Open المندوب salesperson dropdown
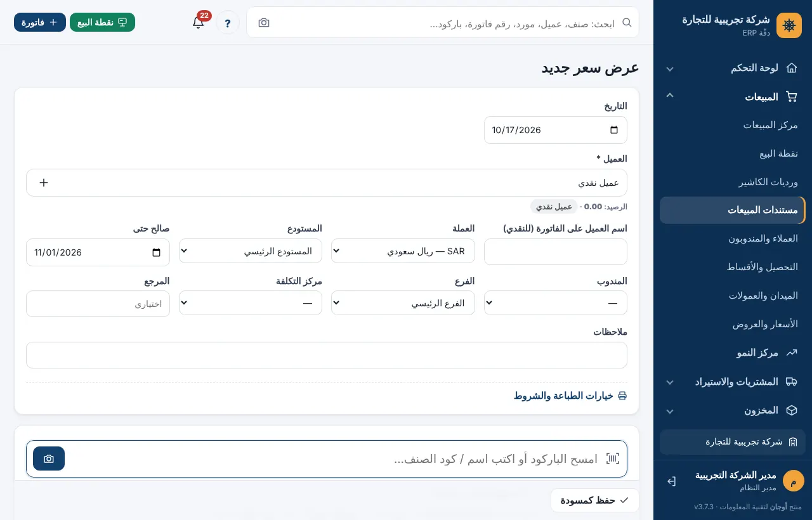 pyautogui.click(x=556, y=303)
